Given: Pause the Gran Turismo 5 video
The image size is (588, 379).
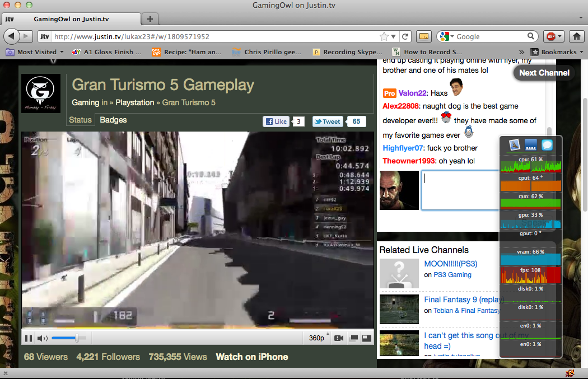Looking at the screenshot, I should [x=28, y=338].
